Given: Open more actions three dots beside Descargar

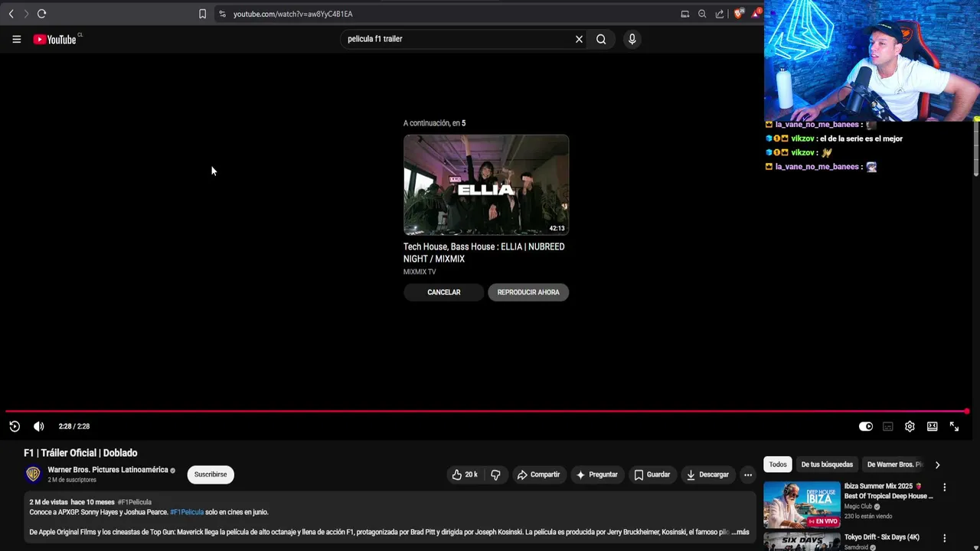Looking at the screenshot, I should (748, 474).
